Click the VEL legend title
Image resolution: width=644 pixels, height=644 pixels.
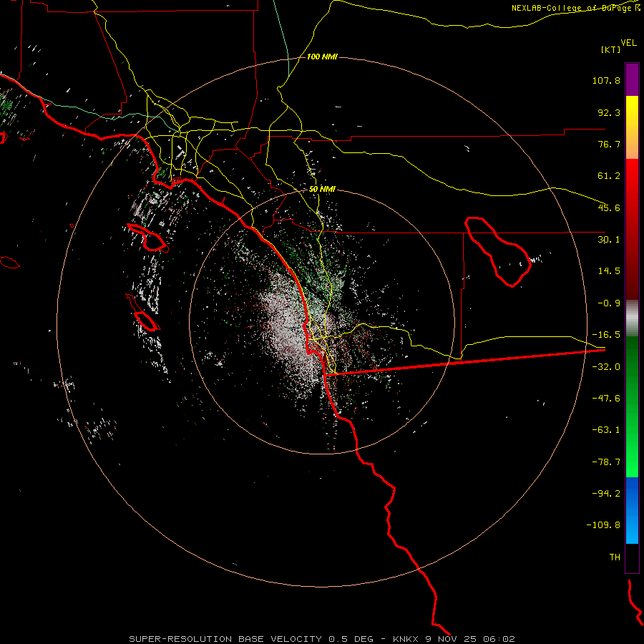click(x=628, y=43)
